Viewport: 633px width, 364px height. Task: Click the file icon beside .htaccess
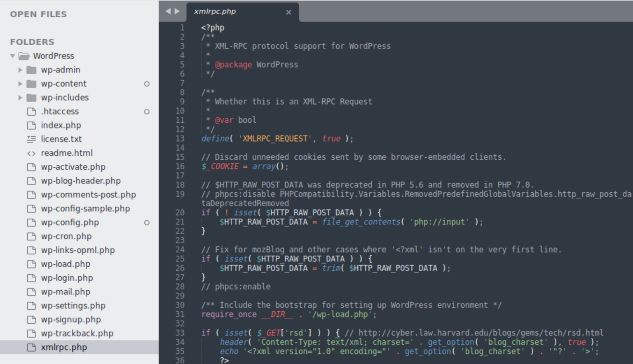[31, 111]
